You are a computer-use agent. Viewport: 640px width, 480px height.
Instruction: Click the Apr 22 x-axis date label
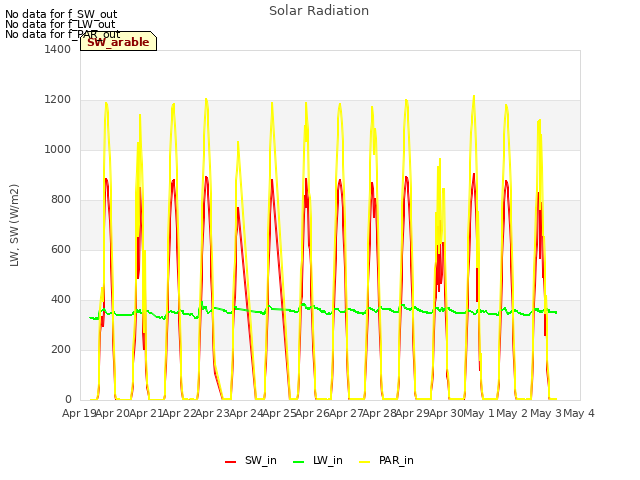(179, 413)
